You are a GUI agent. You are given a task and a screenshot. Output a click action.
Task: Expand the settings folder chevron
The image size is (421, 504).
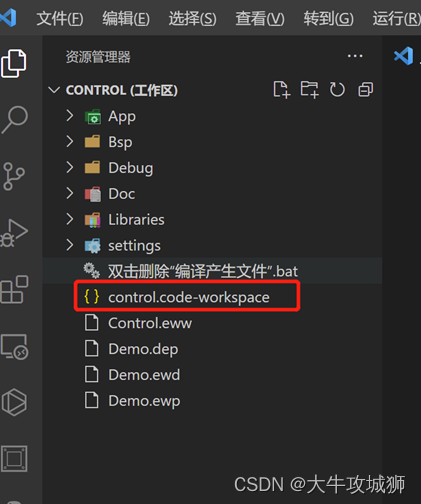pos(70,245)
